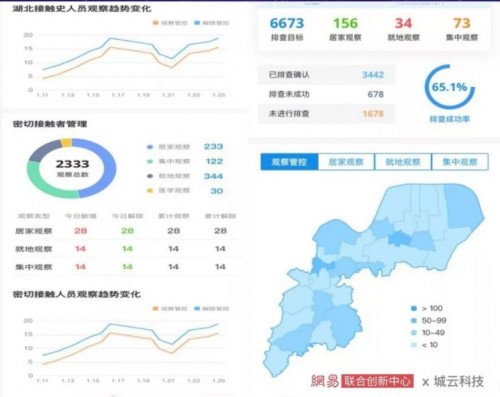This screenshot has width=500, height=397.
Task: Select the 就地观察 table row label
Action: (x=34, y=249)
